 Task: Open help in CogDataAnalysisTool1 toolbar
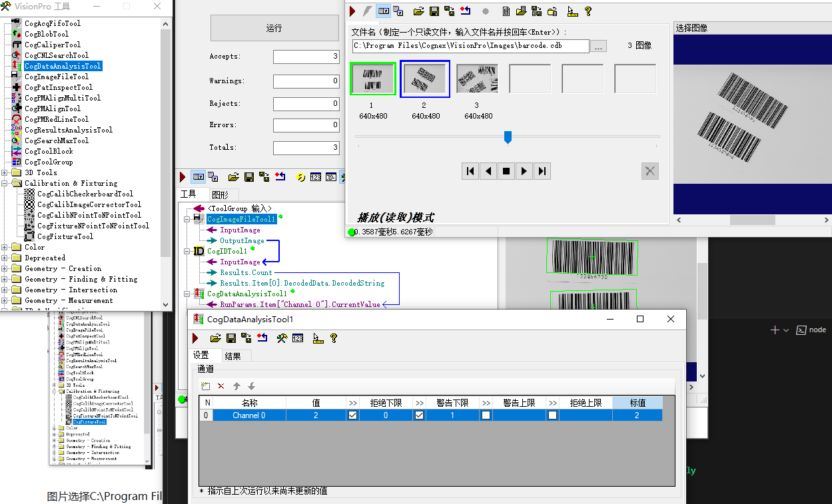click(x=334, y=338)
